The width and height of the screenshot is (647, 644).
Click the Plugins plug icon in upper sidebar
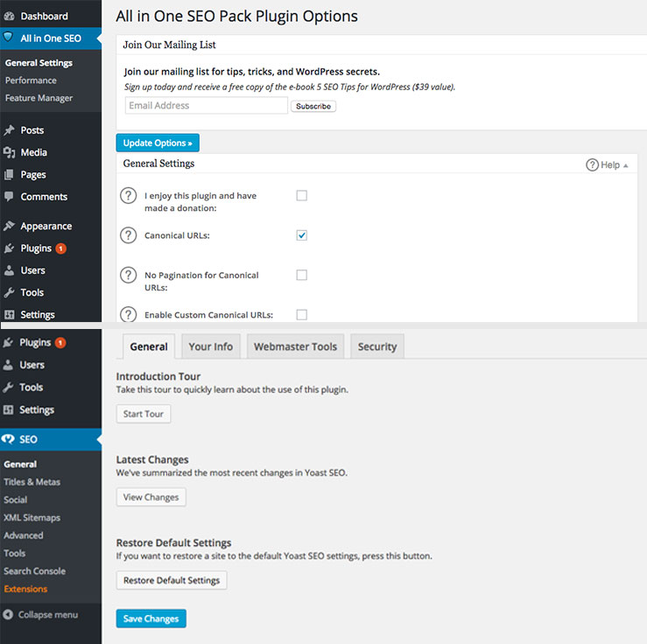(9, 248)
